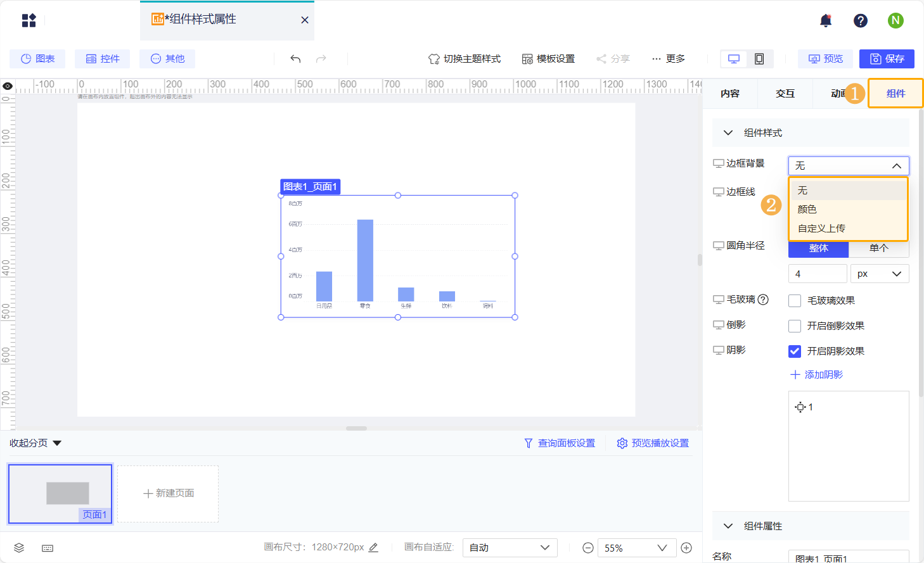Viewport: 924px width, 563px height.
Task: Switch to mobile layout view
Action: coord(759,59)
